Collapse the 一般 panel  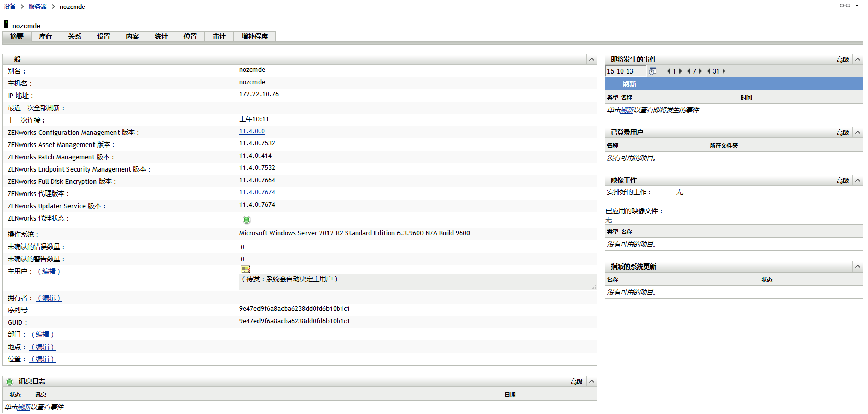point(592,59)
